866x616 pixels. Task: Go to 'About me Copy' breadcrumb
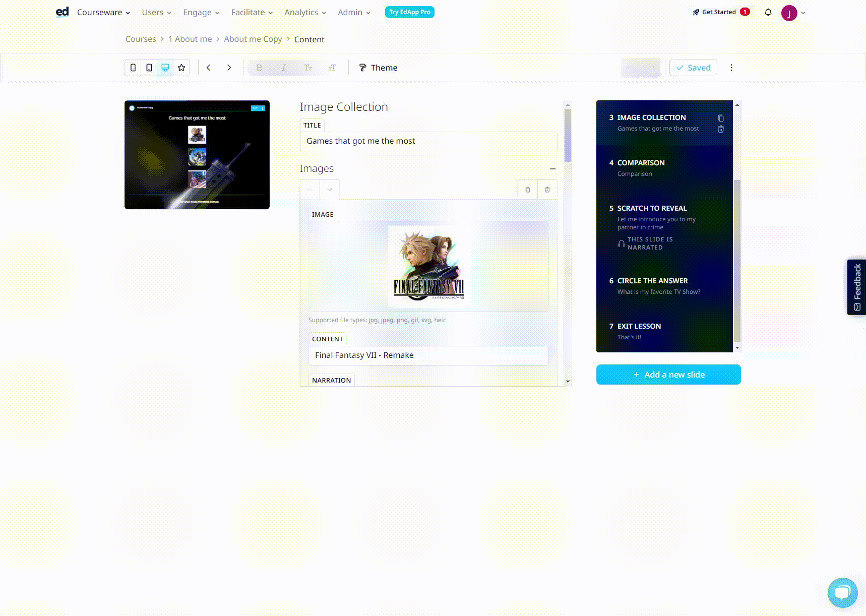click(253, 39)
